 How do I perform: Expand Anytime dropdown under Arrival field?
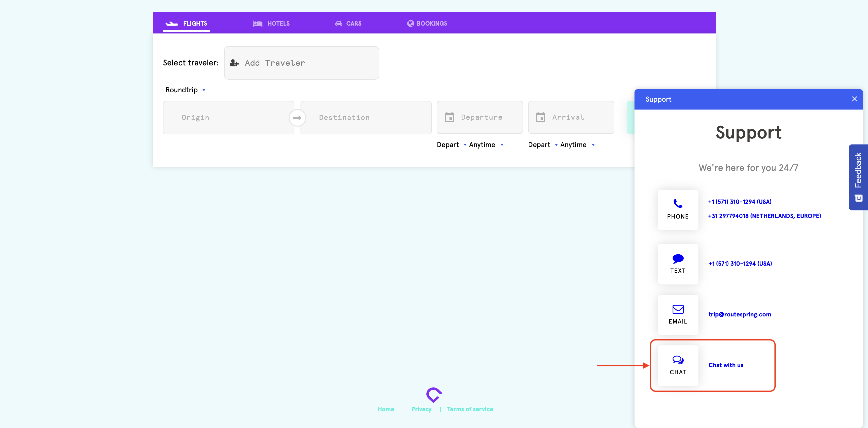coord(578,145)
